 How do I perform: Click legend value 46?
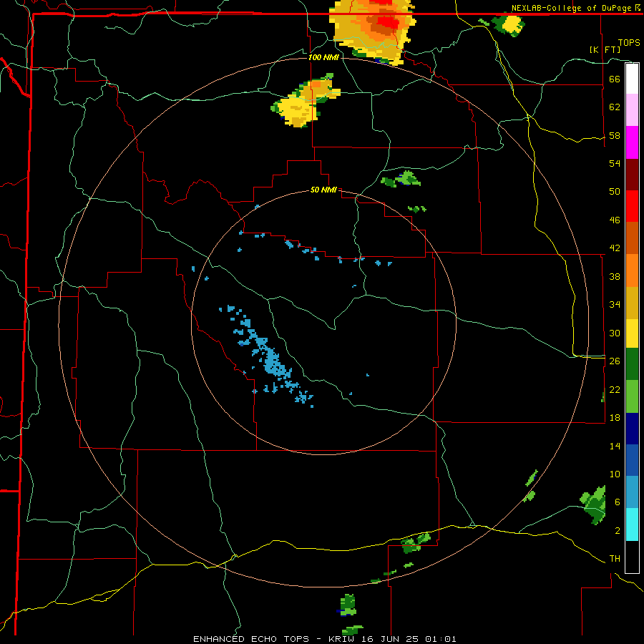[x=615, y=220]
